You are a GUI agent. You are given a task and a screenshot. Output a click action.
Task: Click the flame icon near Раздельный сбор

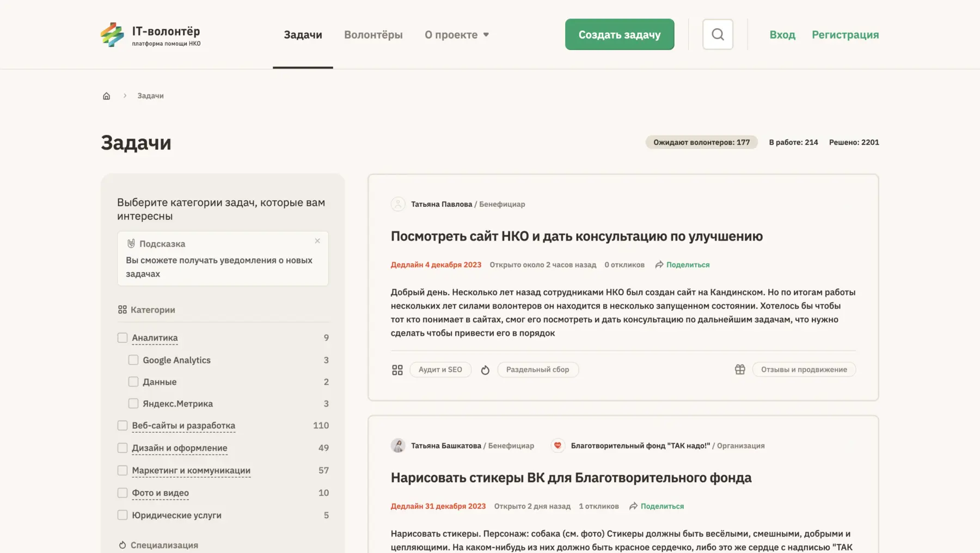coord(485,370)
